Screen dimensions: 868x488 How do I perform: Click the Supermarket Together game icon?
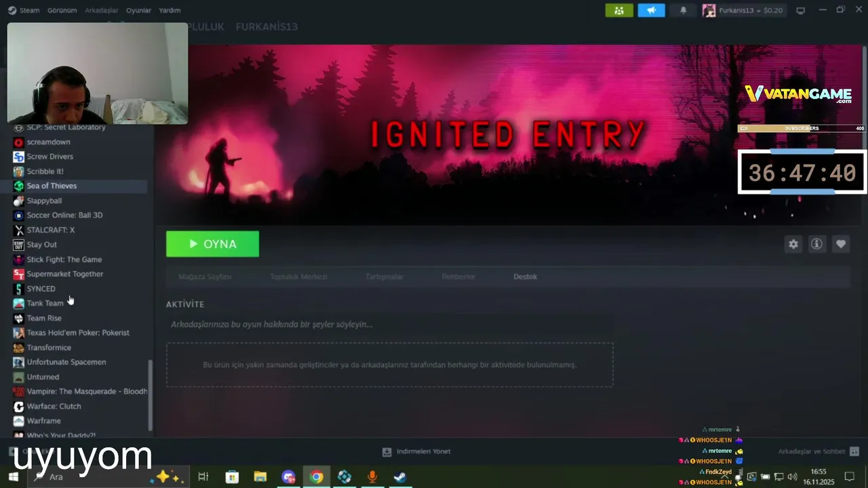click(19, 274)
